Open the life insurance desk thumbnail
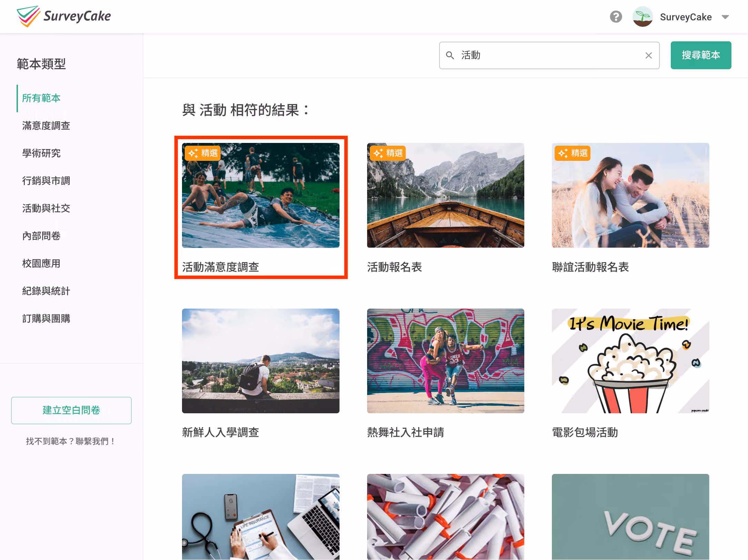748x560 pixels. point(261,517)
